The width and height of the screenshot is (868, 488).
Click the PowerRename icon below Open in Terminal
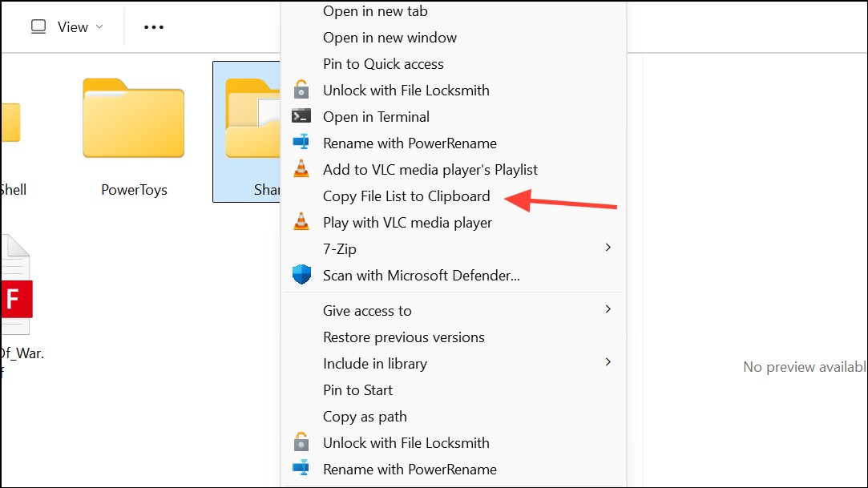point(301,143)
